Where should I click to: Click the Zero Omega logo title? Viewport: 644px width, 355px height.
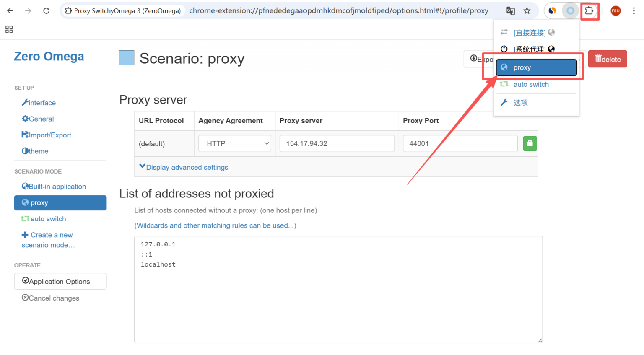49,56
